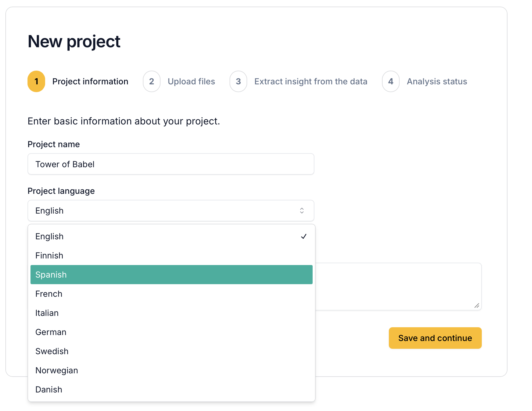The width and height of the screenshot is (532, 411).
Task: Pick Swedish from the language menu
Action: [x=120, y=351]
